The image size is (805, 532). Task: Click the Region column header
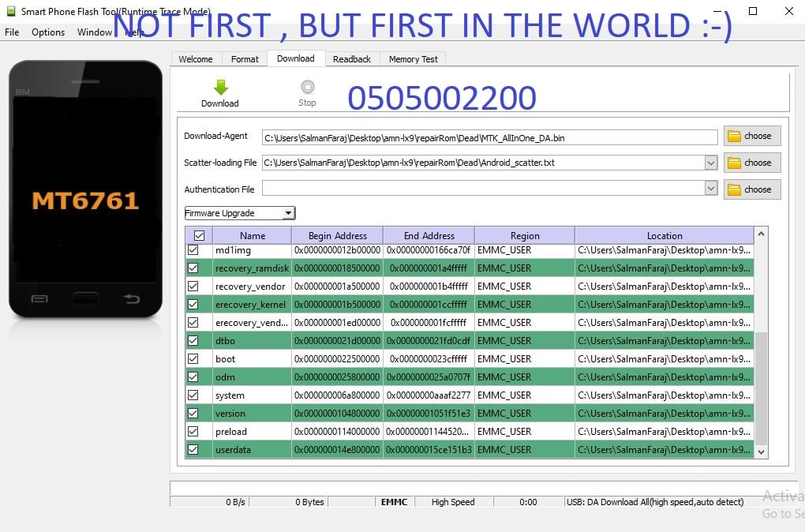tap(525, 236)
